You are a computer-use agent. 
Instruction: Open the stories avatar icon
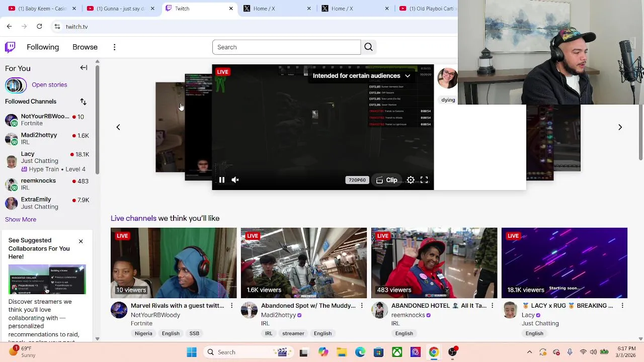tap(16, 85)
